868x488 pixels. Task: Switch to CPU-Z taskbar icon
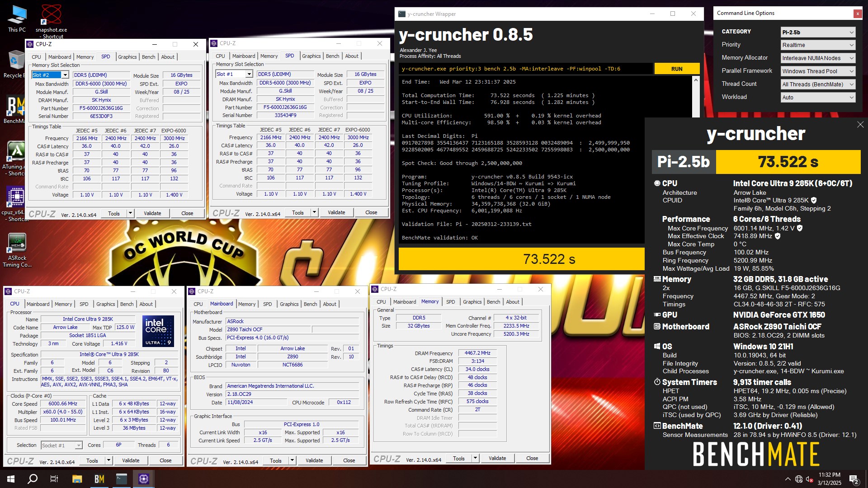tap(144, 479)
